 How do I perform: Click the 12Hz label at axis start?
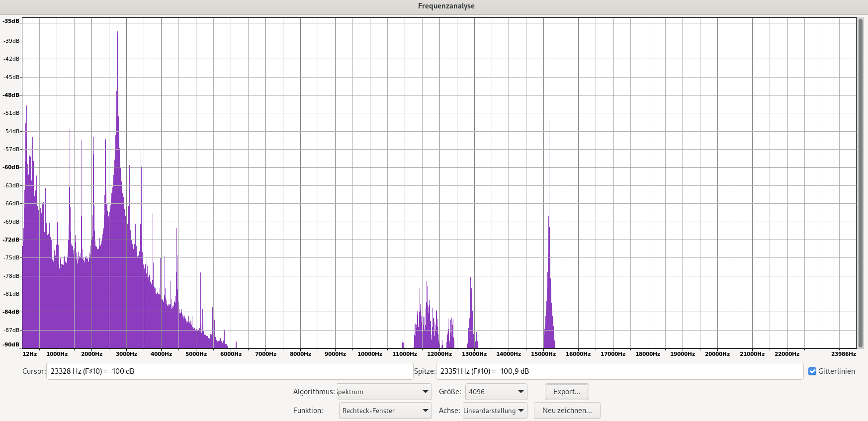coord(29,354)
